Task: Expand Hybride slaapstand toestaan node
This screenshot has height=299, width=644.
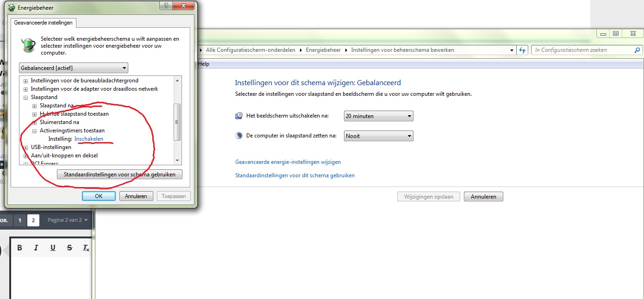Action: [35, 114]
